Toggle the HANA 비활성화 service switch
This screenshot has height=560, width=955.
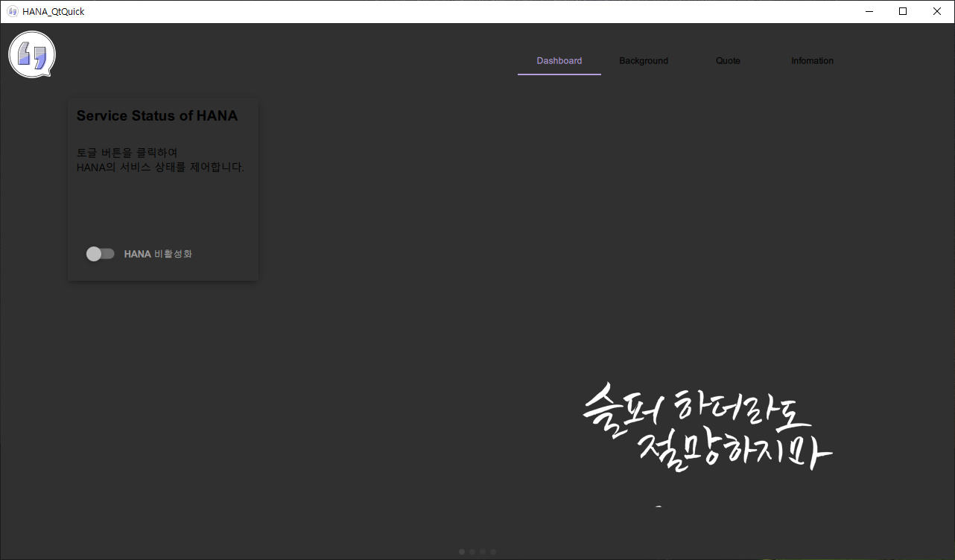click(x=100, y=254)
